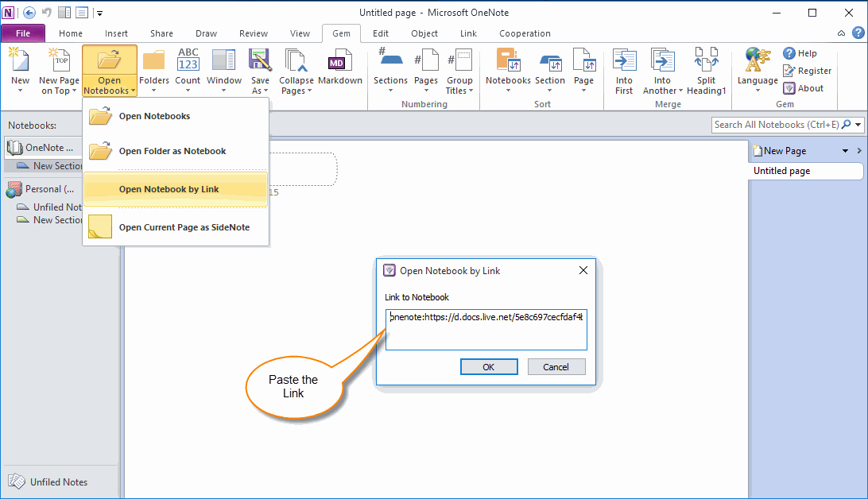Screen dimensions: 868x499
Task: Click the dock to desktop icon in title bar
Action: tap(64, 12)
